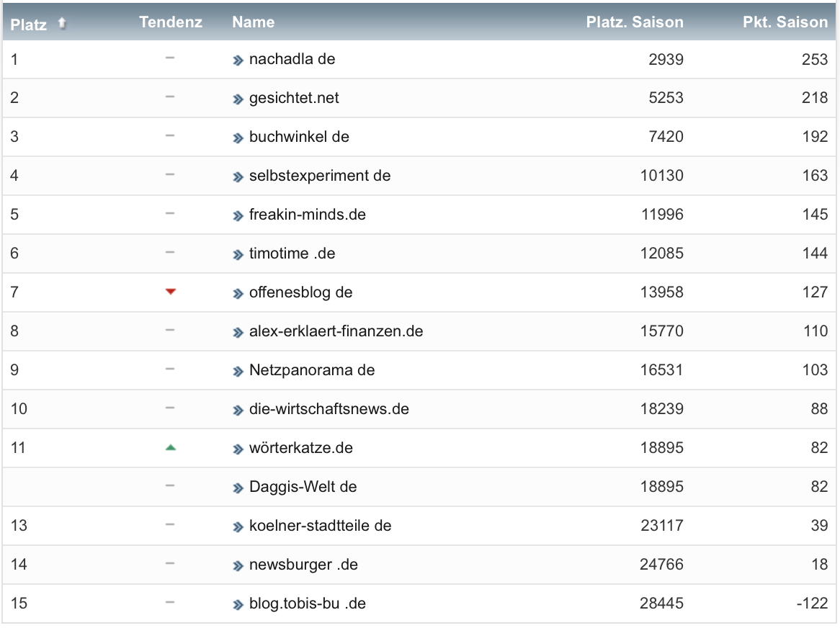The height and width of the screenshot is (628, 840).
Task: Click the Platz. Saison column header
Action: tap(634, 22)
